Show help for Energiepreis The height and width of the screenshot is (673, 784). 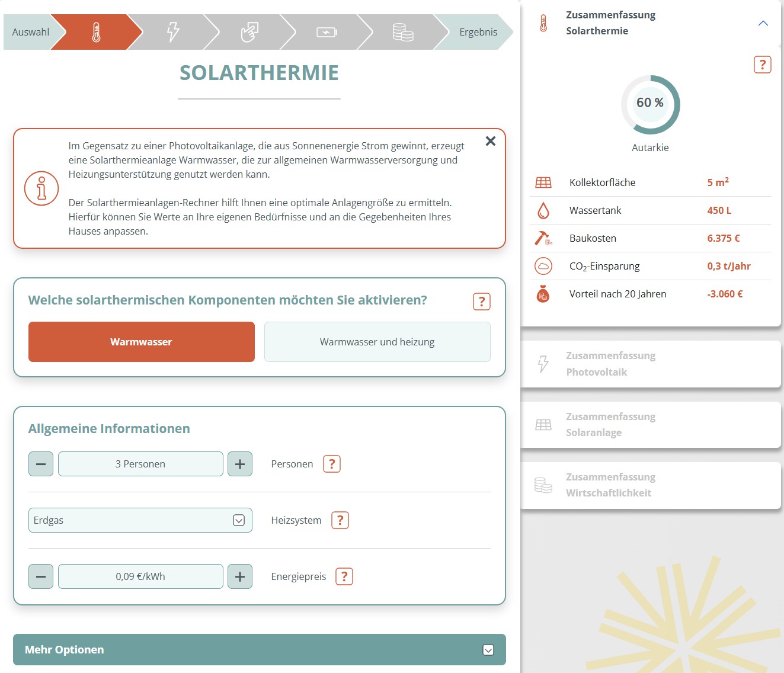pos(344,576)
